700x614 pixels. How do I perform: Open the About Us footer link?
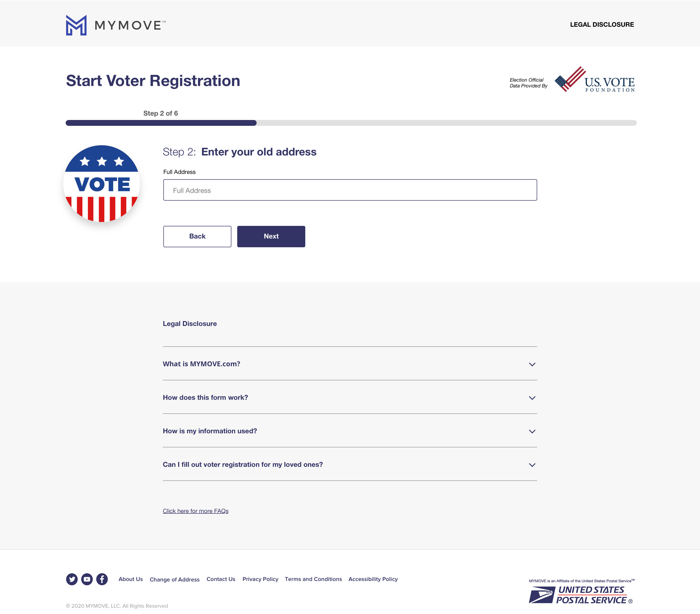(131, 579)
